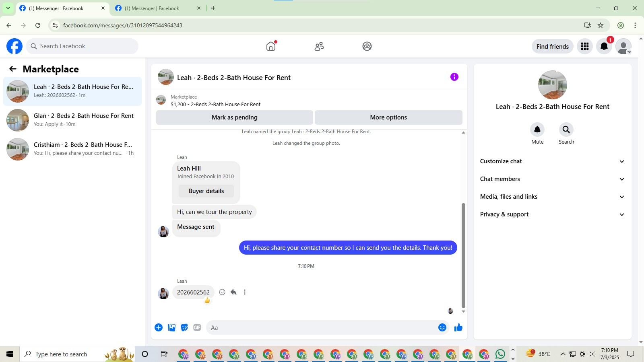Focus the Aa message input box
This screenshot has height=362, width=644.
point(322,327)
